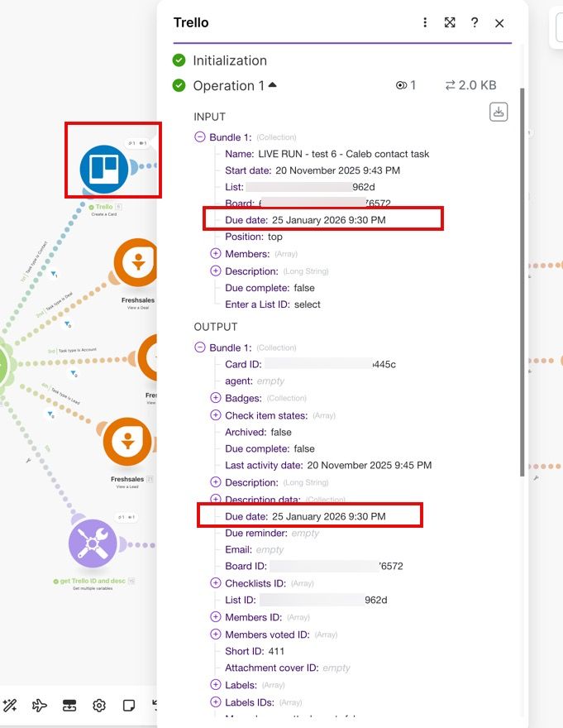563x728 pixels.
Task: Click 'Enter a List ID: select' row
Action: (x=273, y=304)
